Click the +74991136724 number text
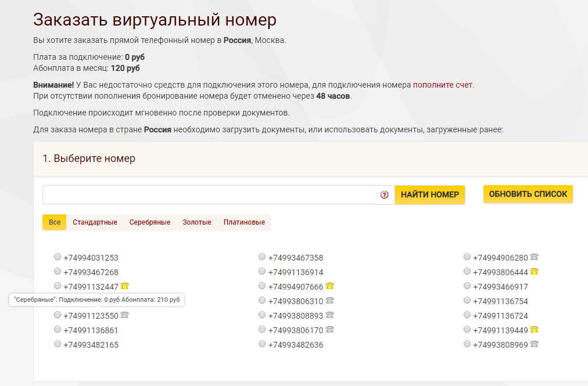 [x=500, y=316]
